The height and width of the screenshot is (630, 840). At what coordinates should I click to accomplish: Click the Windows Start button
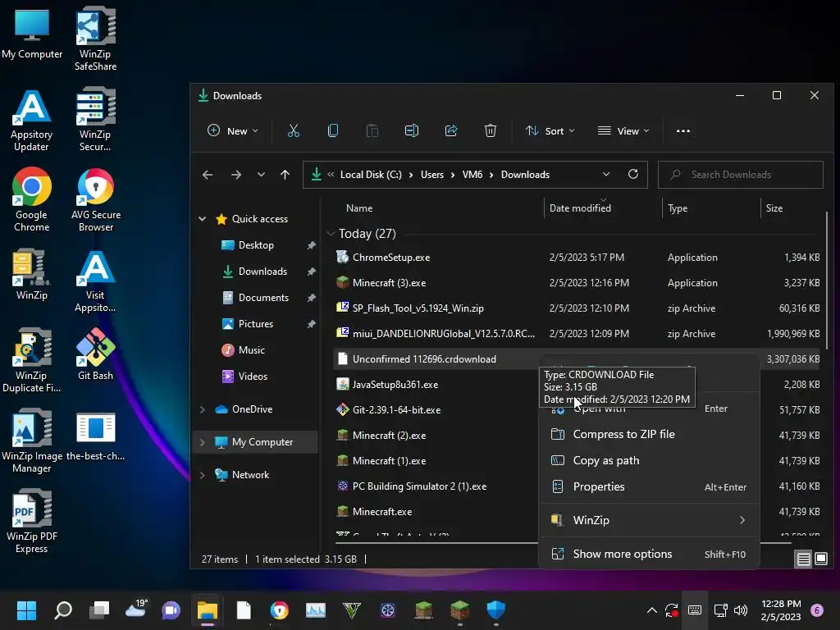26,610
